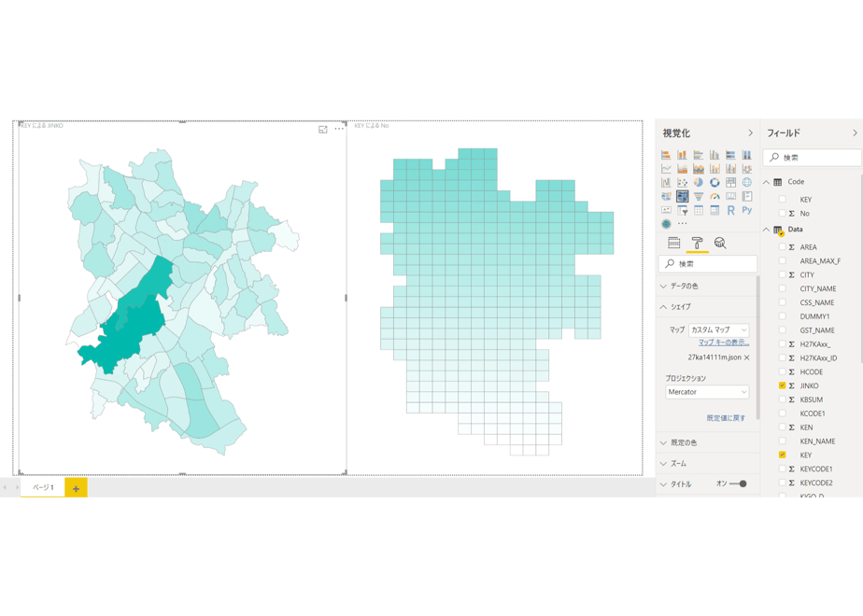The image size is (863, 616).
Task: Uncheck the JINKO field checkbox
Action: click(x=782, y=385)
